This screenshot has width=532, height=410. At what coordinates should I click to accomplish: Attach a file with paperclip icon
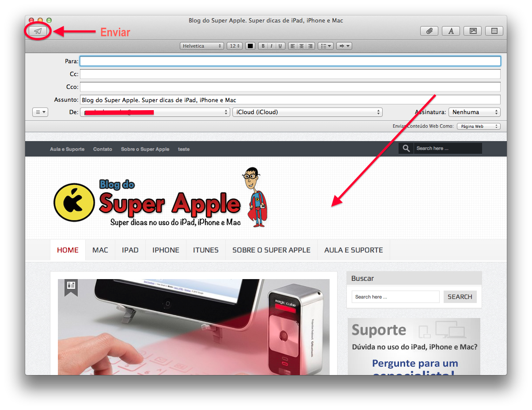429,31
